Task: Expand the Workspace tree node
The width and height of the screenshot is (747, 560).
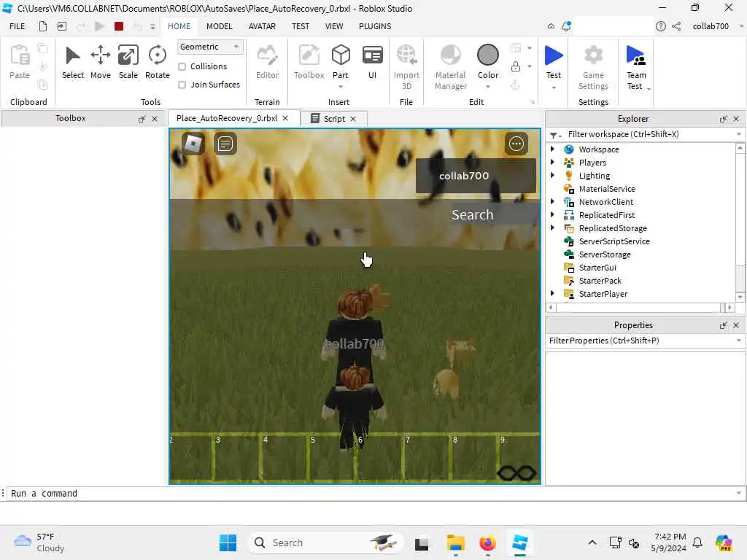Action: 552,149
